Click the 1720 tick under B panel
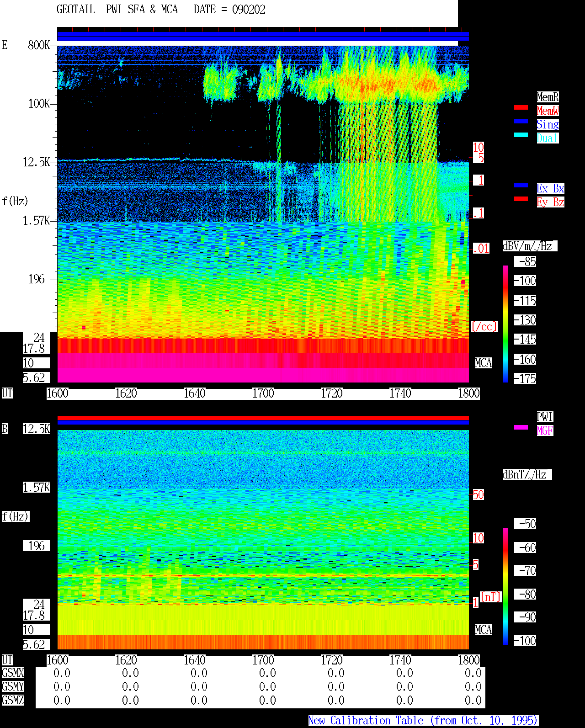This screenshot has height=728, width=585. [x=332, y=660]
